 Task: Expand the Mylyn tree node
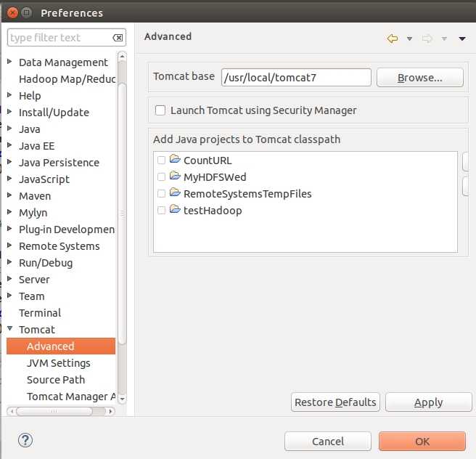9,212
